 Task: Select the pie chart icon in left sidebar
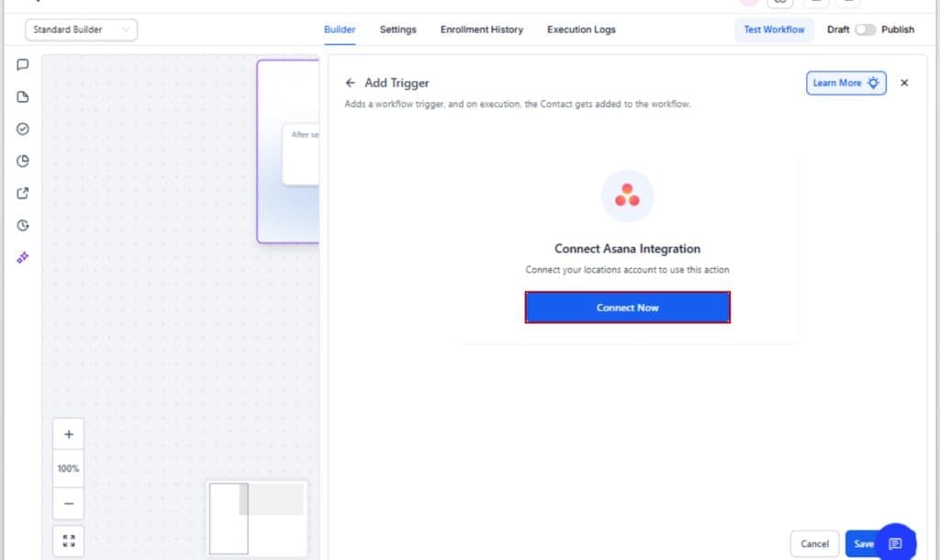[x=22, y=161]
